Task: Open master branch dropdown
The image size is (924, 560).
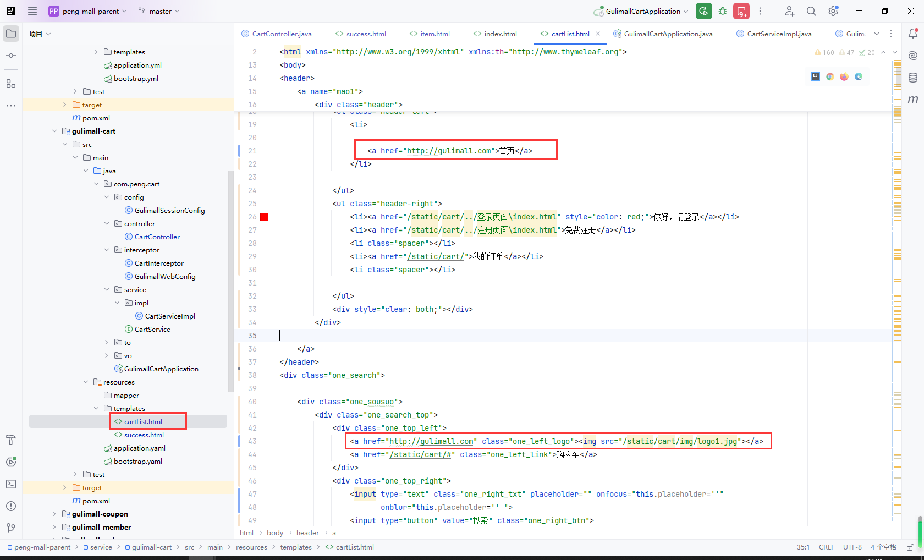Action: click(159, 11)
